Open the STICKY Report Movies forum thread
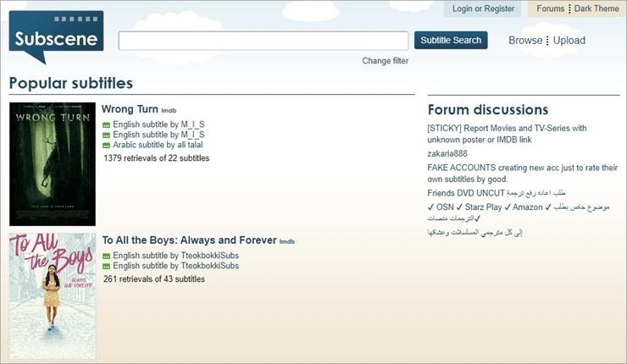Image resolution: width=627 pixels, height=364 pixels. tap(507, 134)
